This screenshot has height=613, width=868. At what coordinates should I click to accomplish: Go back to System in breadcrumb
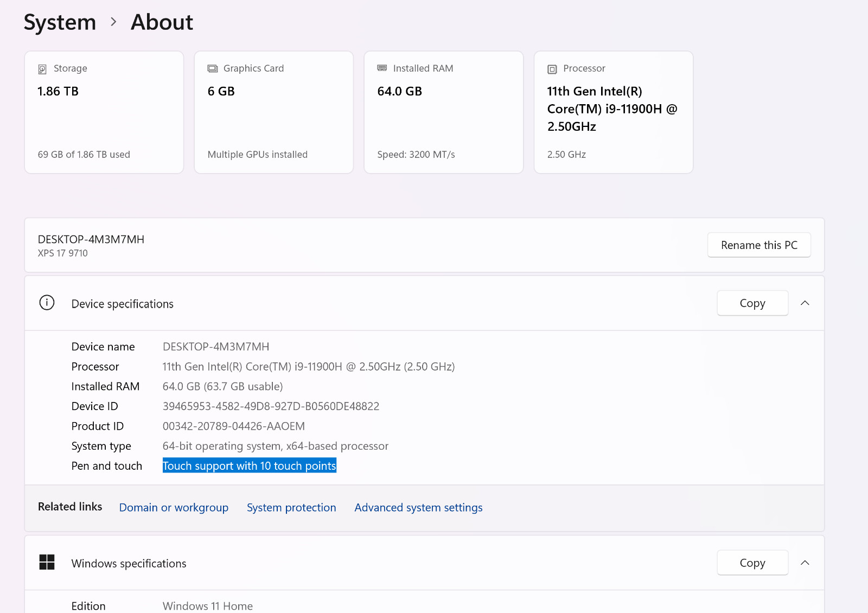coord(60,22)
